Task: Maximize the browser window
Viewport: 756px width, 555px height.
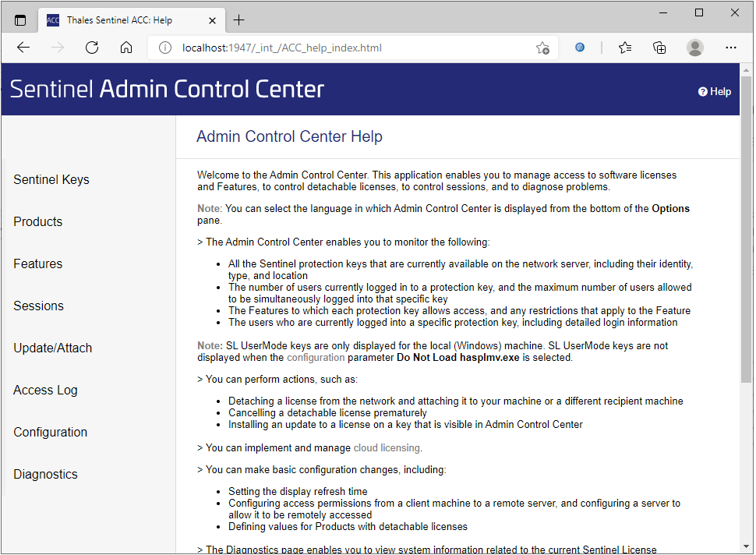Action: coord(699,13)
